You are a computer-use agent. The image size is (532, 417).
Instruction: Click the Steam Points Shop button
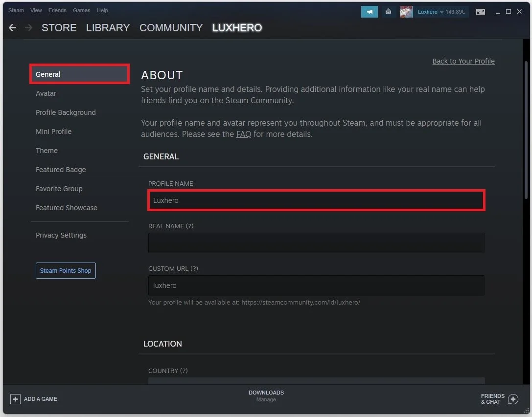point(66,270)
